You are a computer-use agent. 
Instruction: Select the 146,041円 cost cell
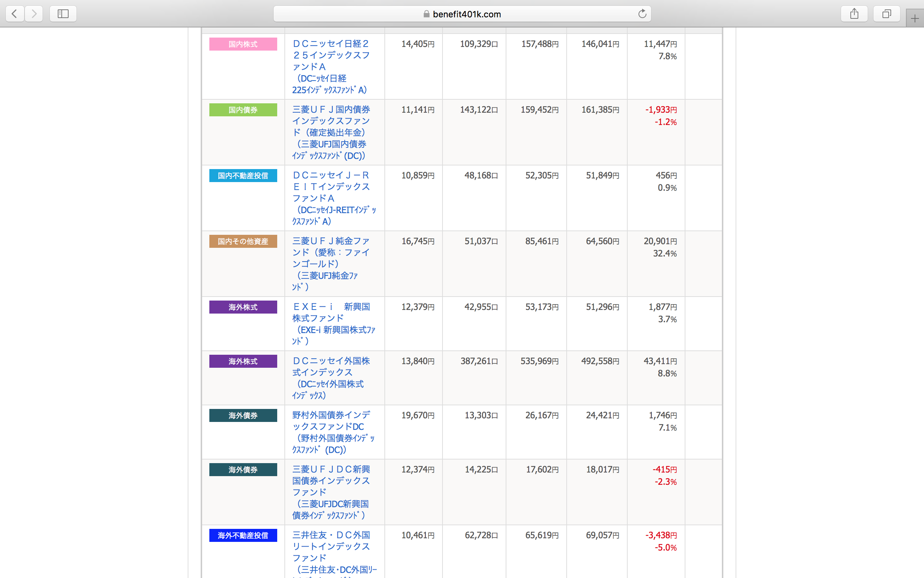[x=600, y=44]
